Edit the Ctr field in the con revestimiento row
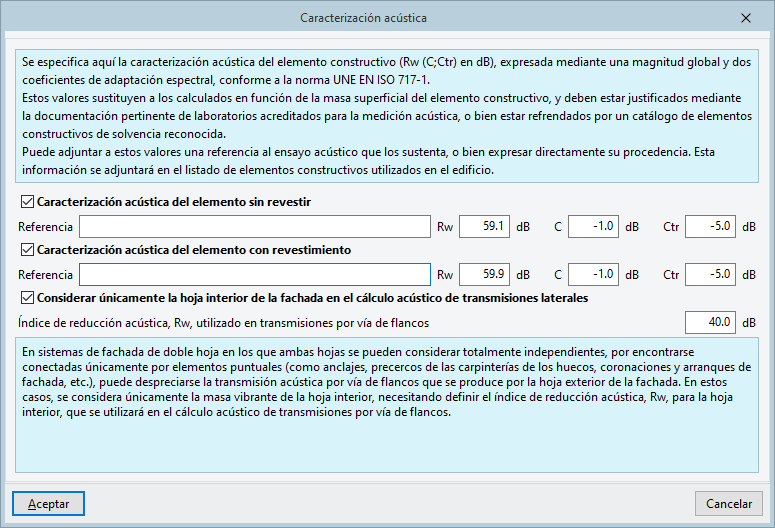This screenshot has height=528, width=775. [710, 274]
